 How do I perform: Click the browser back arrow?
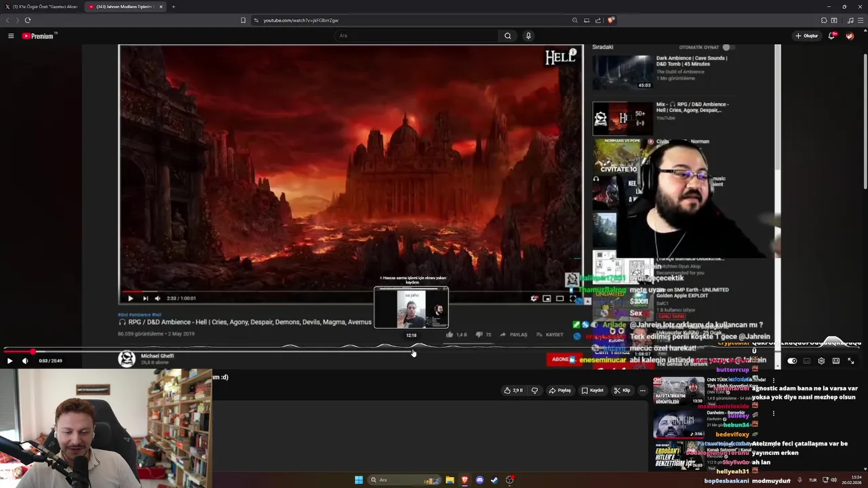click(7, 20)
